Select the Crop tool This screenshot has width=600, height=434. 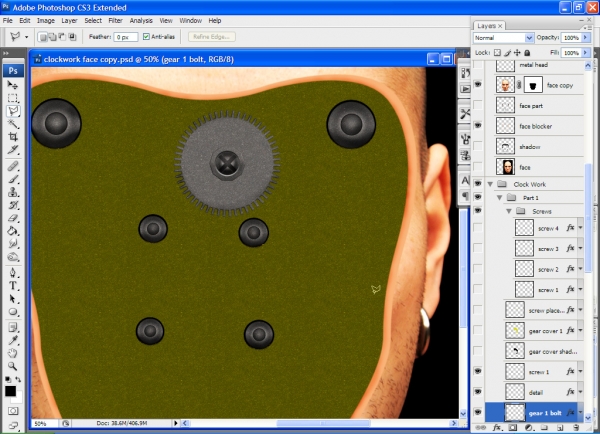coord(13,137)
